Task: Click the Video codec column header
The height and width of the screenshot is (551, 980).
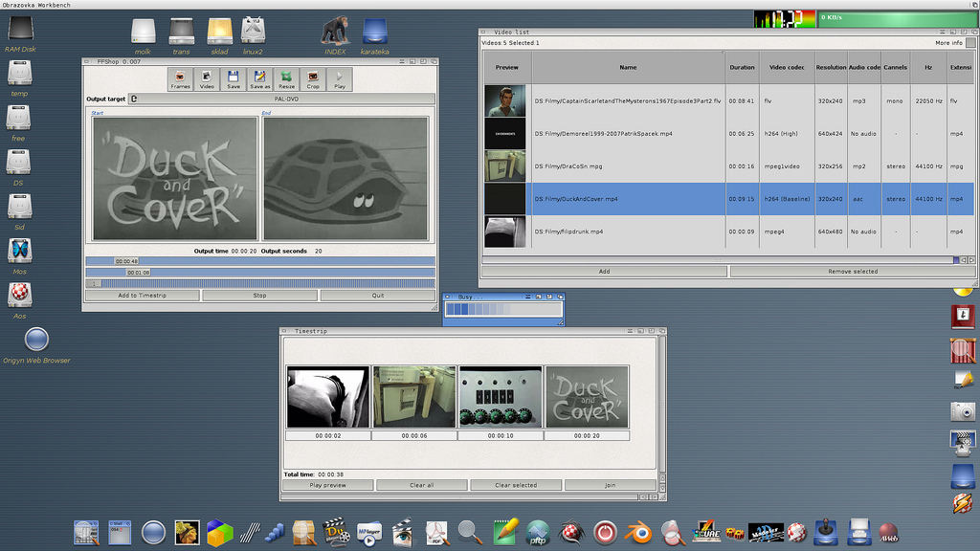Action: tap(787, 68)
